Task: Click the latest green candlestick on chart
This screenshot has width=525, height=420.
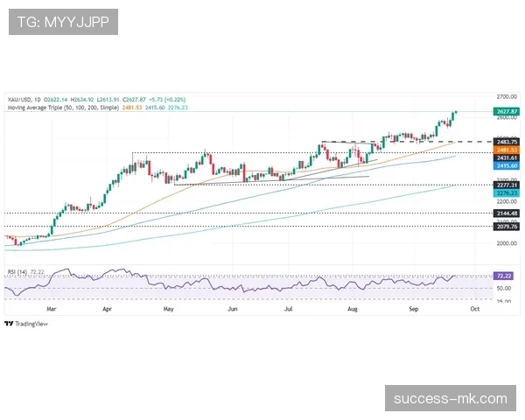Action: point(456,113)
